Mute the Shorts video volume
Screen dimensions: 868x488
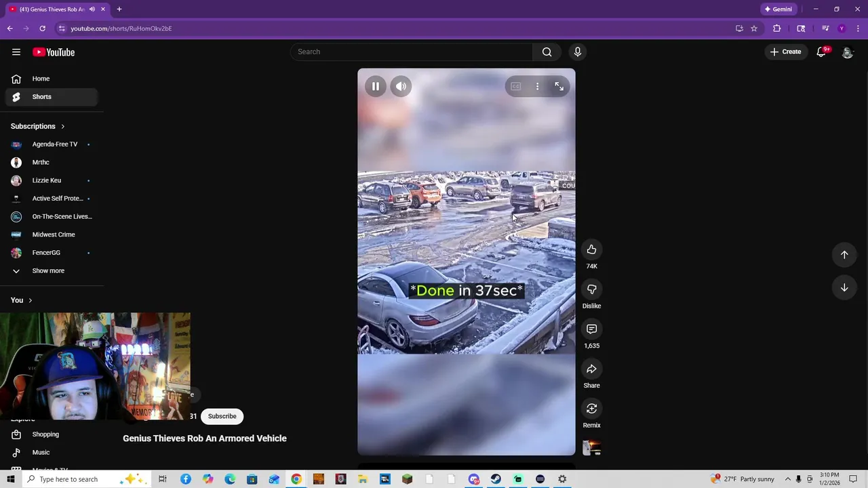point(401,86)
